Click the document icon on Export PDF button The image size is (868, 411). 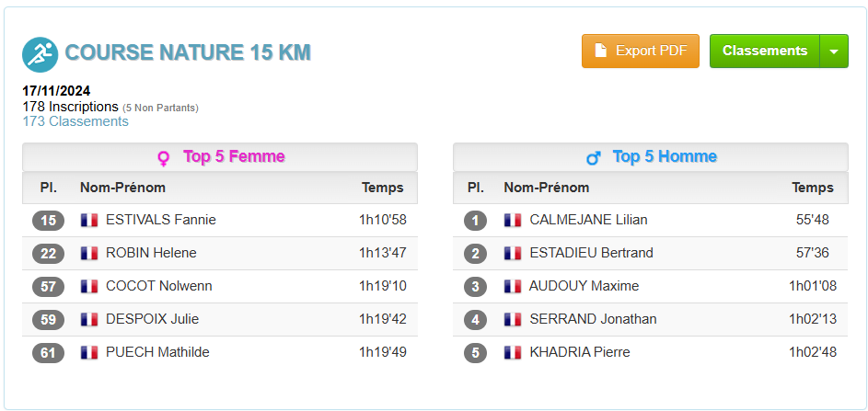601,51
